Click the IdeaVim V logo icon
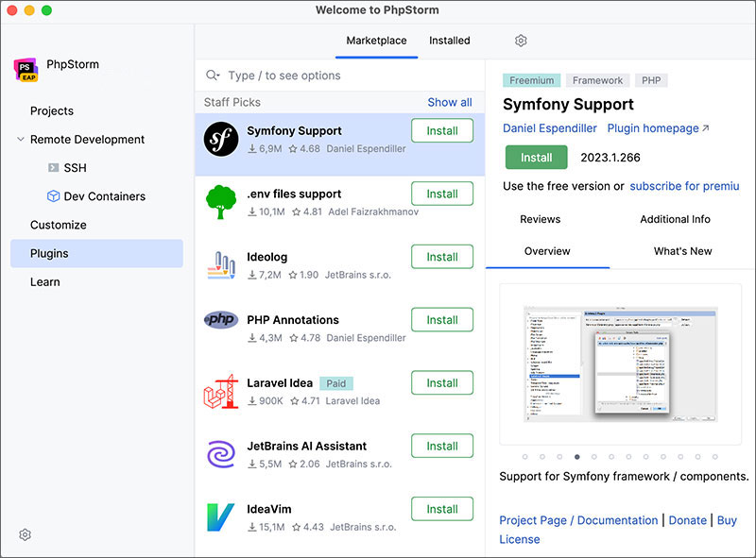 click(220, 517)
